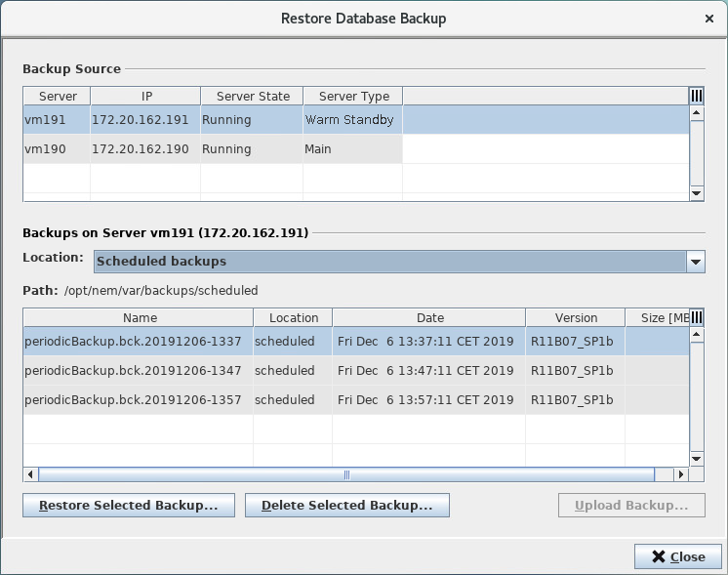Sort backups by Name column header

(140, 317)
